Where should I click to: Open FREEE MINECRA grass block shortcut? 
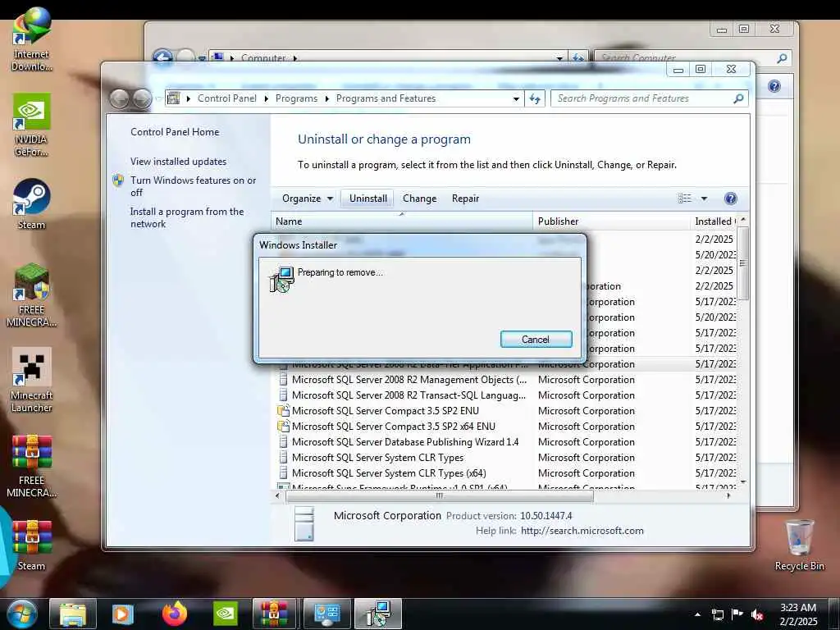tap(31, 295)
